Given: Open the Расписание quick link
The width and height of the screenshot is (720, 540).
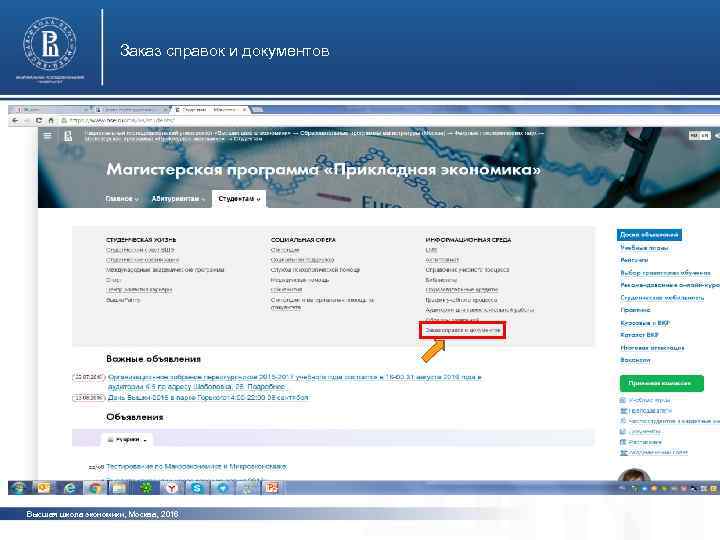Looking at the screenshot, I should coord(645,442).
